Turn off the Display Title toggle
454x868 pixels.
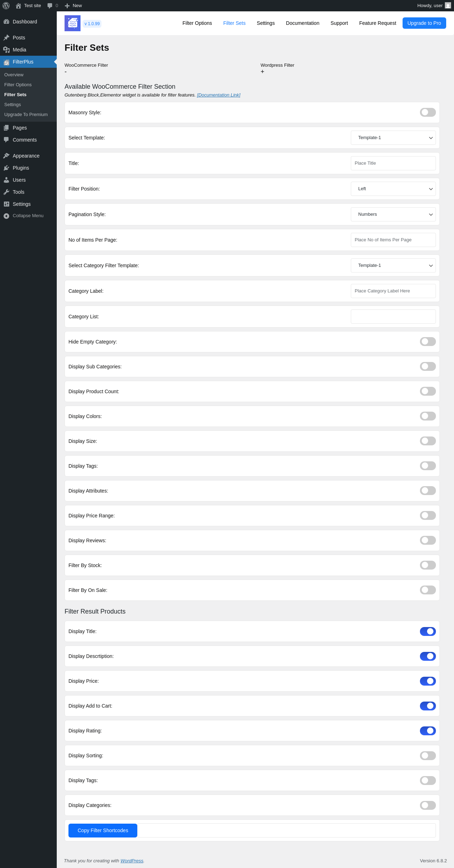(x=428, y=631)
